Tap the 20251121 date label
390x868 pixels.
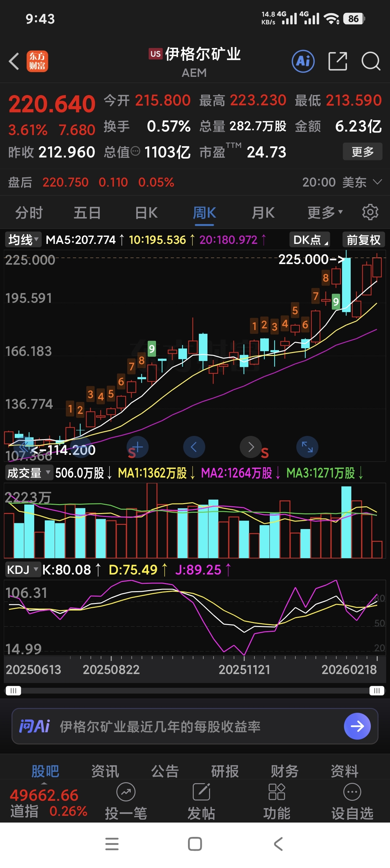coord(244,669)
